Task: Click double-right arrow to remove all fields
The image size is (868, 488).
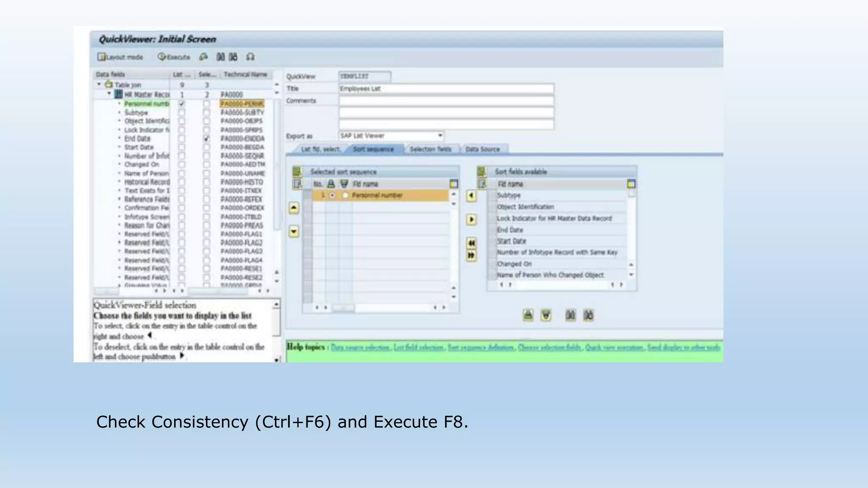Action: (x=471, y=255)
